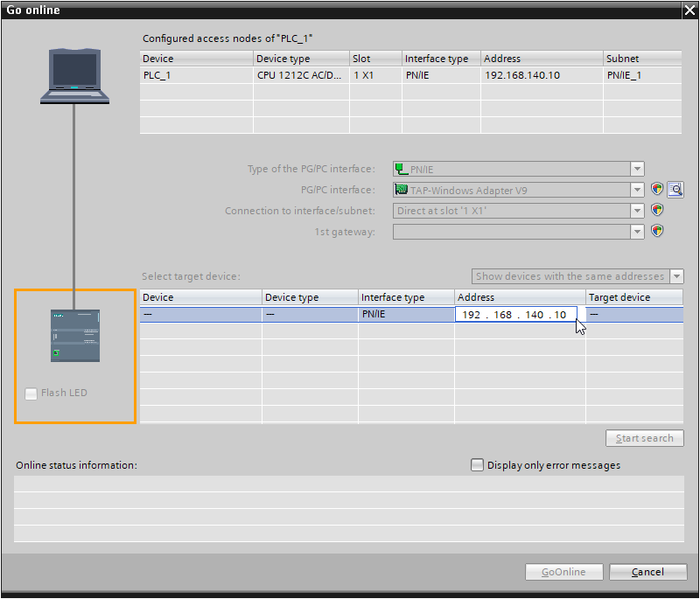Click Interface type header in target device table
This screenshot has width=700, height=599.
[x=406, y=297]
